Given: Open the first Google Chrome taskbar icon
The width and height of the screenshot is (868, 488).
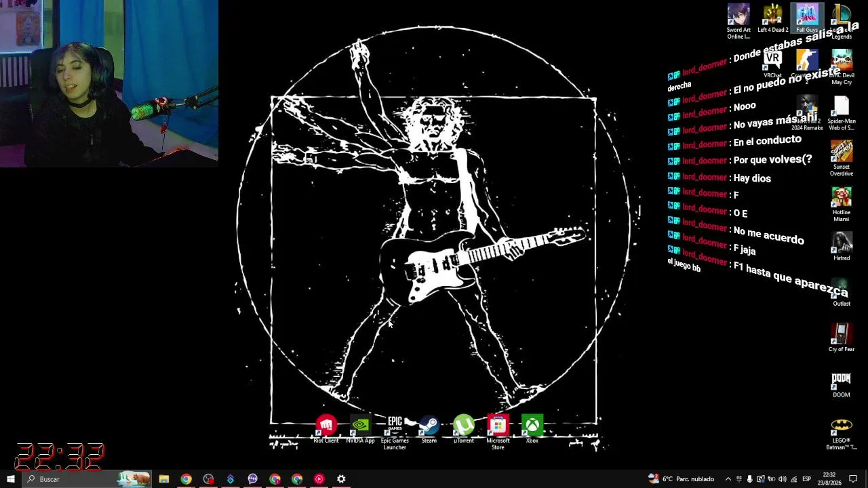Looking at the screenshot, I should tap(186, 479).
